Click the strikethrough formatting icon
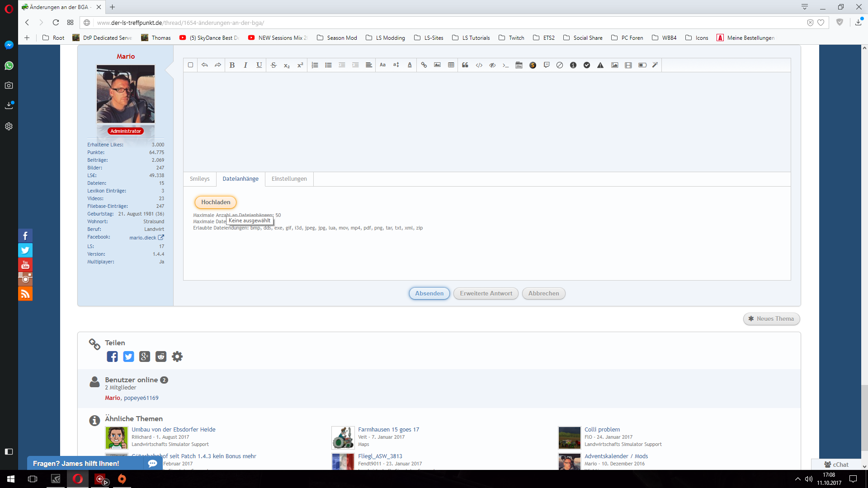Screen dimensions: 868x488 pos(273,65)
